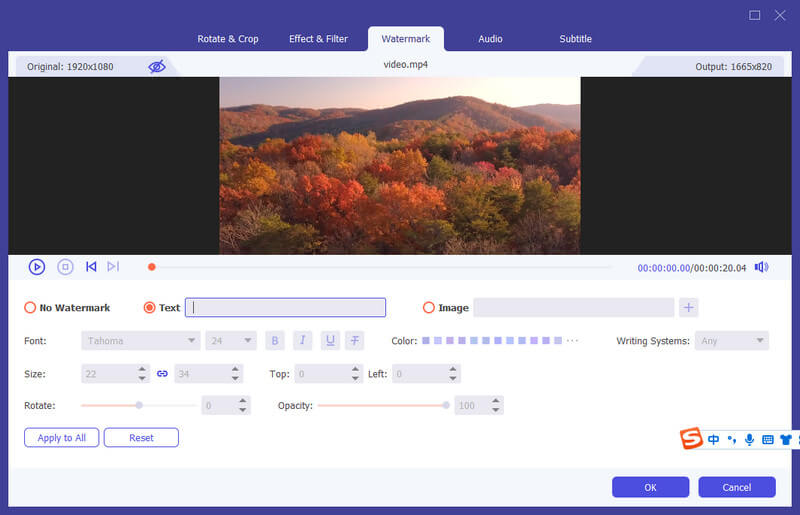Increase width size value 22
Image resolution: width=800 pixels, height=515 pixels.
(x=142, y=369)
